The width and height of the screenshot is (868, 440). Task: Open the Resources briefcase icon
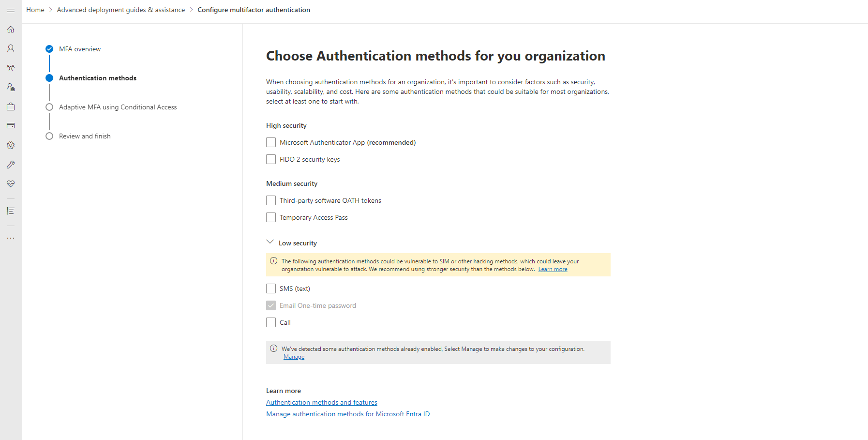click(x=11, y=106)
